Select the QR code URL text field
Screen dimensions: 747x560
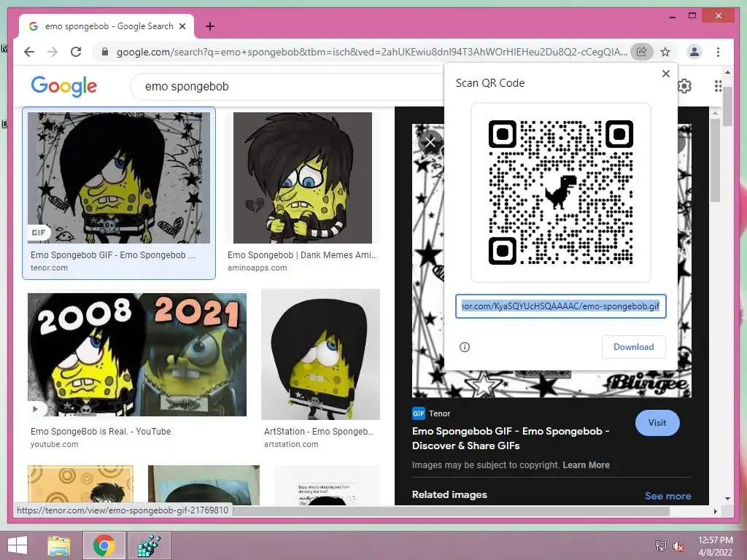[x=561, y=306]
